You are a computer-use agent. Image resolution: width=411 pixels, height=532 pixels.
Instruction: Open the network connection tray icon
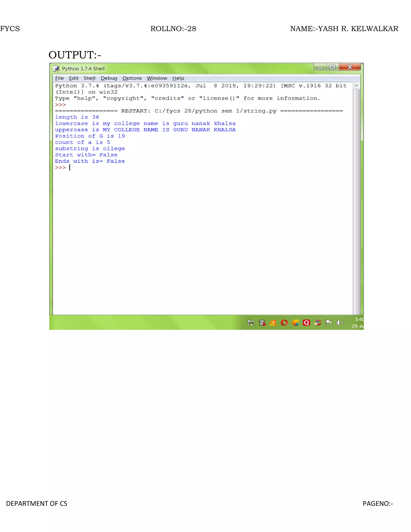pyautogui.click(x=251, y=323)
